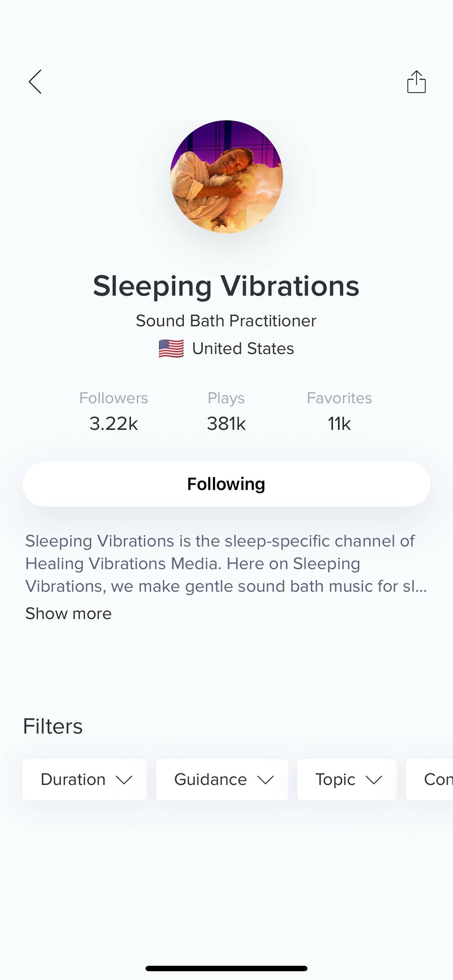This screenshot has height=980, width=453.
Task: Click the Duration chevron arrow
Action: (x=124, y=780)
